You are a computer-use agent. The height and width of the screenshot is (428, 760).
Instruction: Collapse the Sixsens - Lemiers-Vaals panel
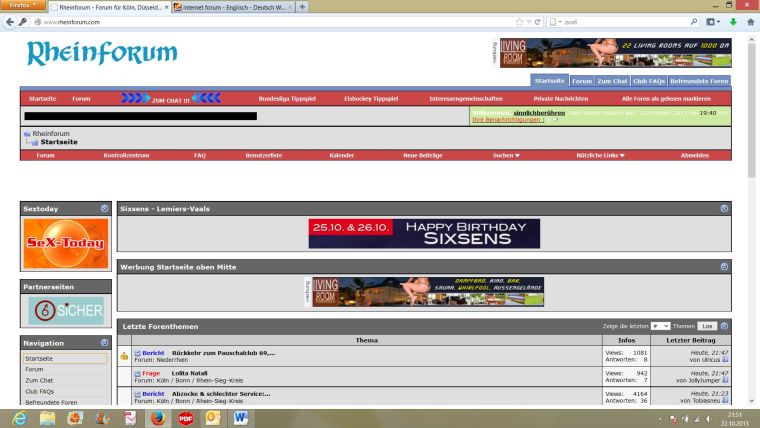click(724, 208)
